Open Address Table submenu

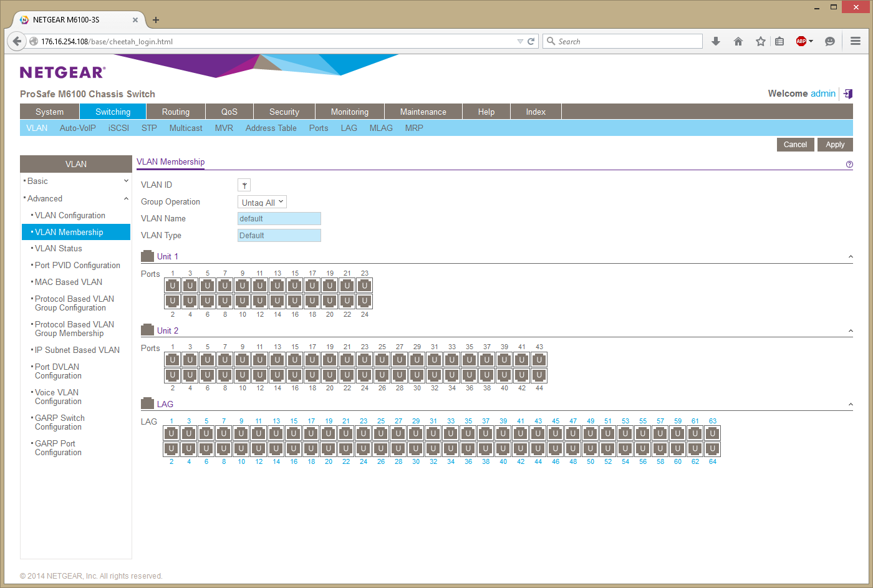point(271,128)
